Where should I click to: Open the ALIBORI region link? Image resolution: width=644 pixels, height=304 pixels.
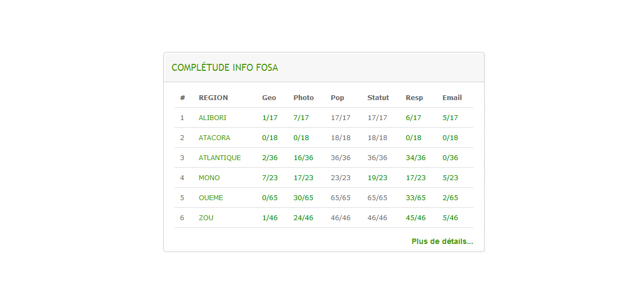click(x=212, y=117)
